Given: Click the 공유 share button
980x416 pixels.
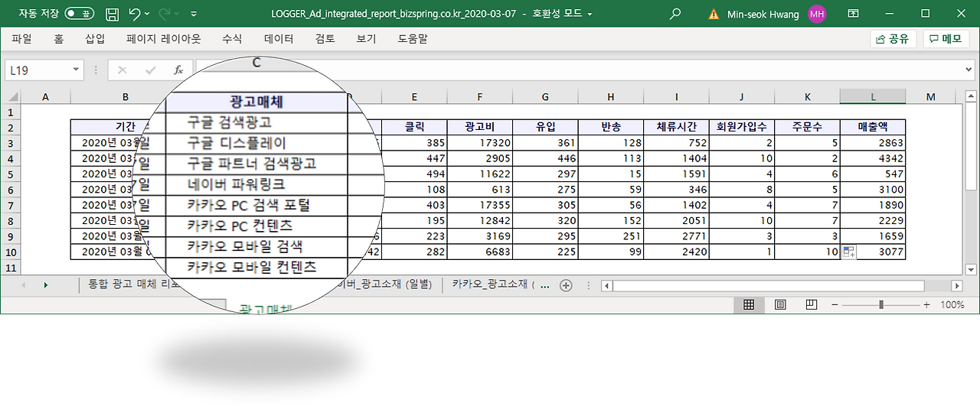Looking at the screenshot, I should [893, 39].
